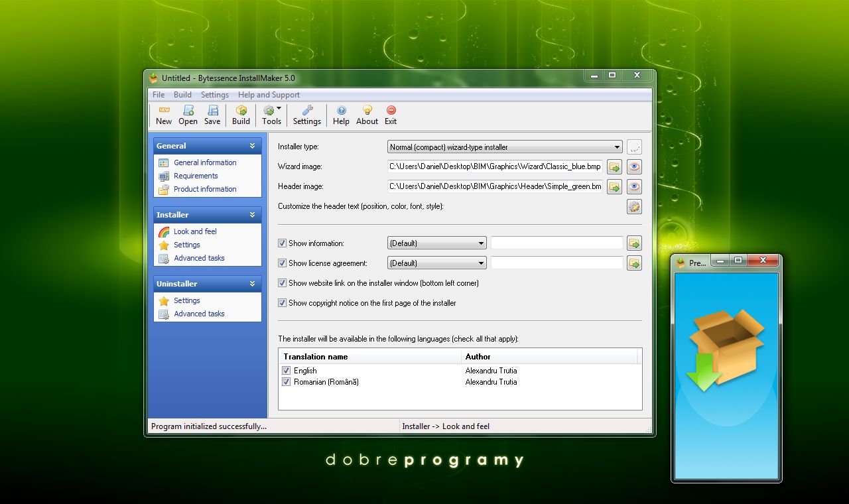
Task: Browse for the Header image file
Action: (615, 187)
